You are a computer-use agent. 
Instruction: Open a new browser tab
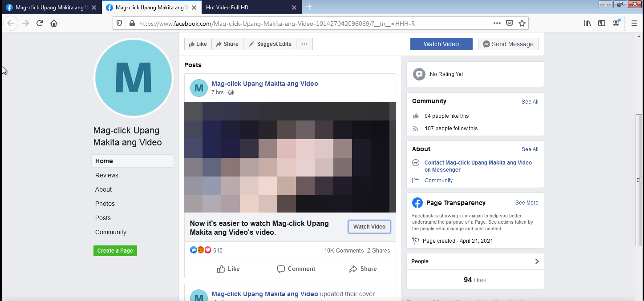309,7
